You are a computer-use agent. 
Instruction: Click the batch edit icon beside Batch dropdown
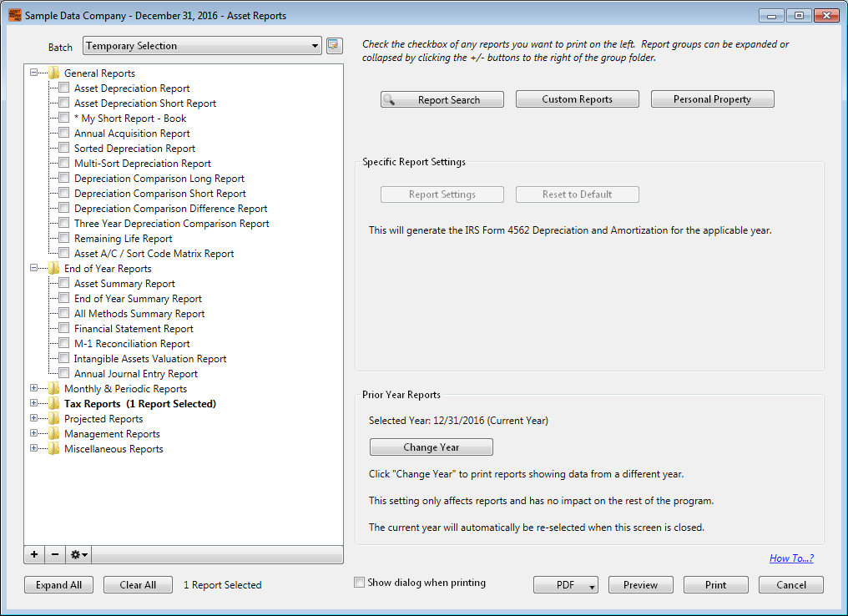335,45
